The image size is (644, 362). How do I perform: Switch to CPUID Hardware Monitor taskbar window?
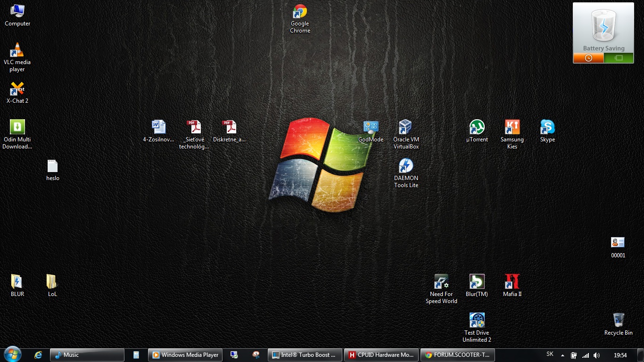pyautogui.click(x=381, y=355)
